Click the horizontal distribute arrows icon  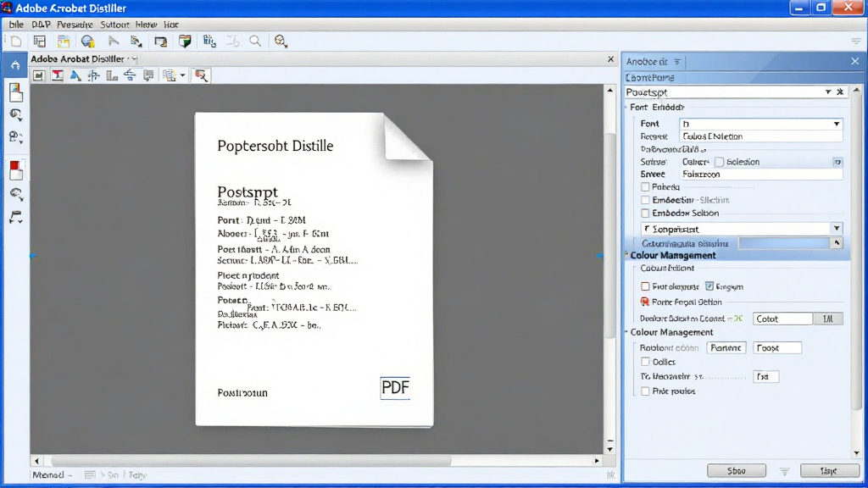tap(130, 75)
